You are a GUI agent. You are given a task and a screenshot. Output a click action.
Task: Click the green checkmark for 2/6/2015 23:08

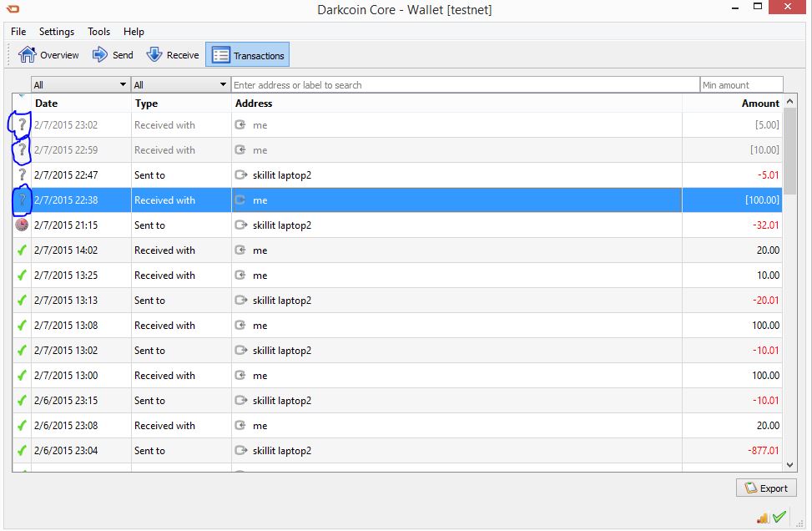(x=22, y=425)
